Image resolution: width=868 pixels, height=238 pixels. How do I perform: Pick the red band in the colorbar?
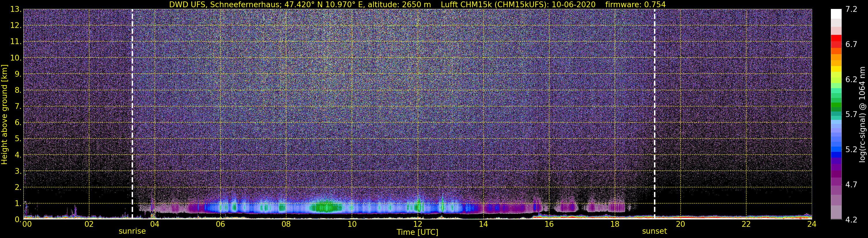pos(836,38)
